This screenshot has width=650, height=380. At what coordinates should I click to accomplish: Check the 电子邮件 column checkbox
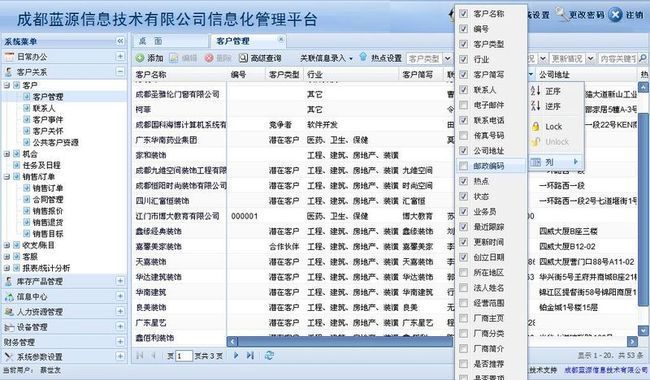click(x=463, y=105)
